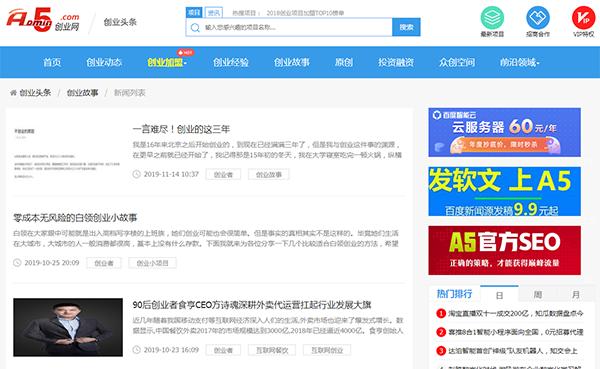
Task: Click the A5 创业网 logo
Action: [x=43, y=20]
